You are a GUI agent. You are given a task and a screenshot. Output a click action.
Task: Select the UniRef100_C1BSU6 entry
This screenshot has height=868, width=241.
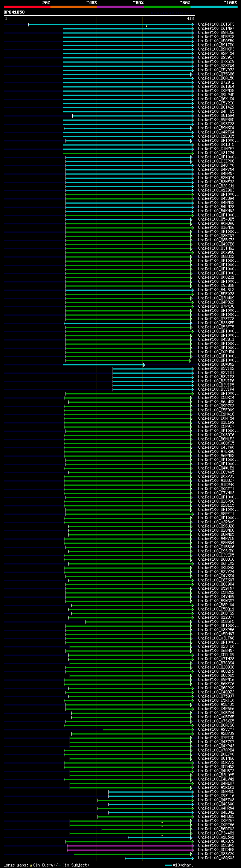pos(216,547)
